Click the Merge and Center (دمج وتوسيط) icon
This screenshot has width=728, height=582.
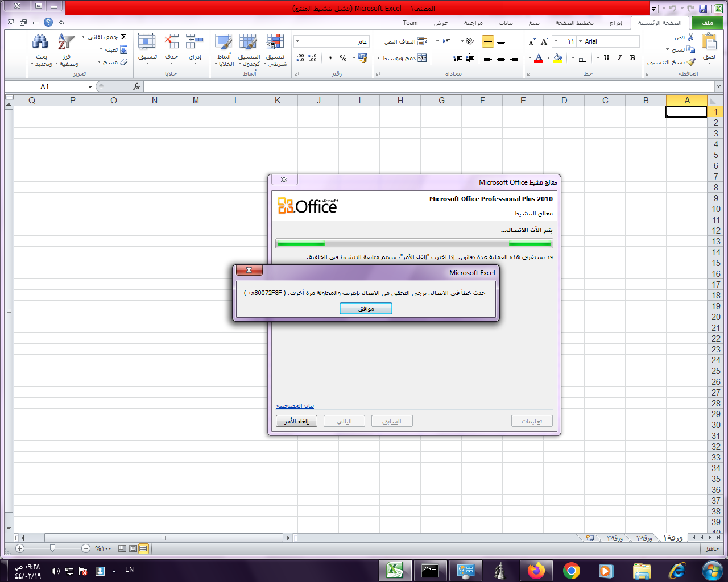[x=422, y=58]
